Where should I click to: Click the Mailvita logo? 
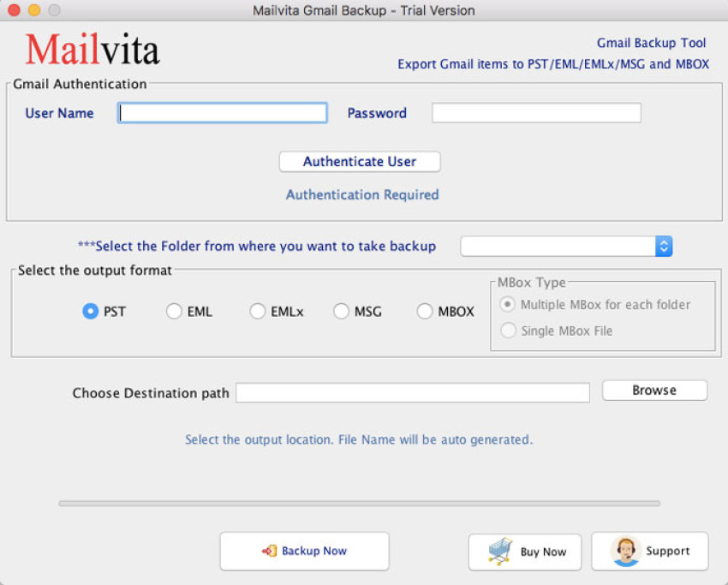[x=92, y=50]
